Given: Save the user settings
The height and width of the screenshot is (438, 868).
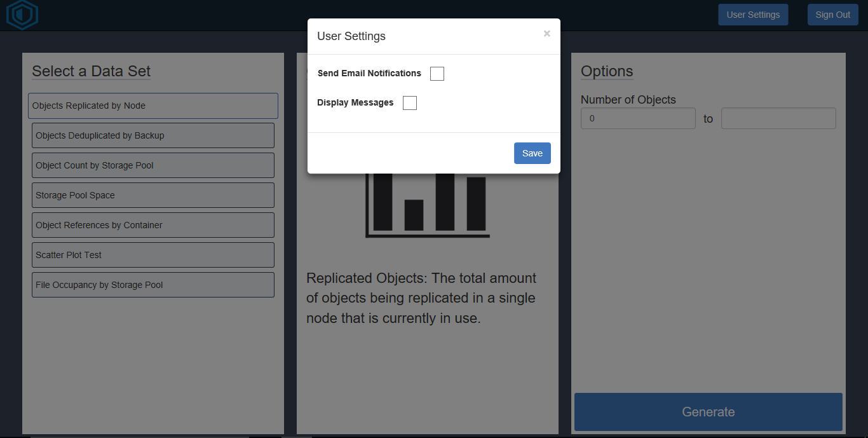Looking at the screenshot, I should pos(532,153).
